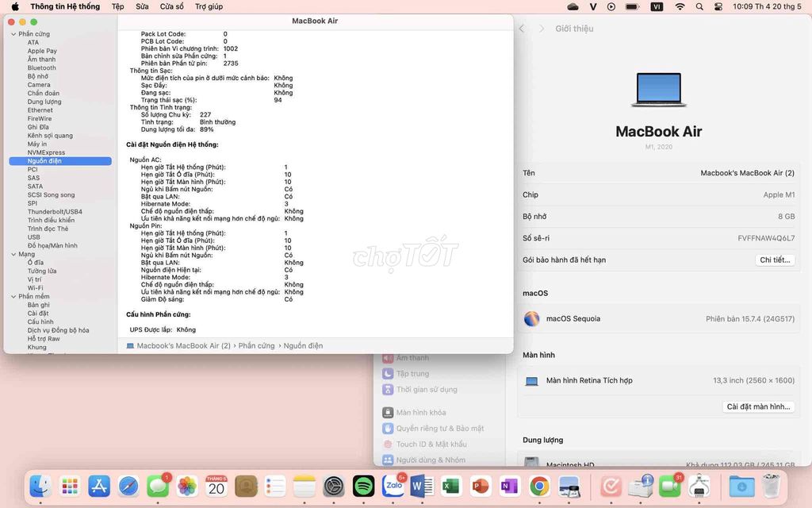The height and width of the screenshot is (508, 812).
Task: Select Đồ họa/Màn hình in sidebar
Action: [52, 246]
